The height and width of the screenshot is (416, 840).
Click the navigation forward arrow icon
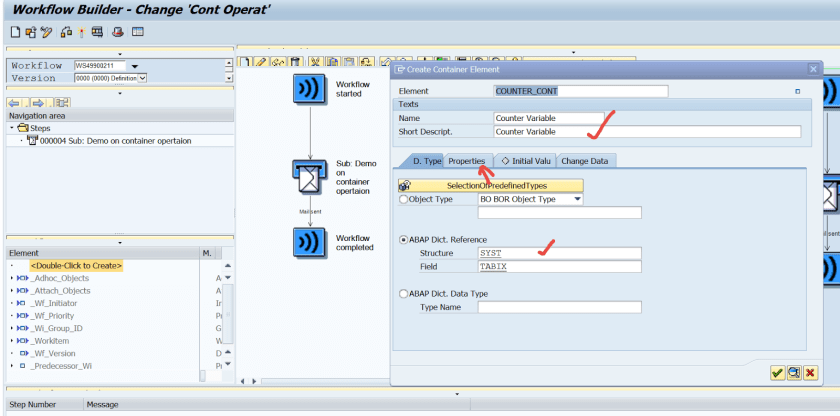coord(39,102)
